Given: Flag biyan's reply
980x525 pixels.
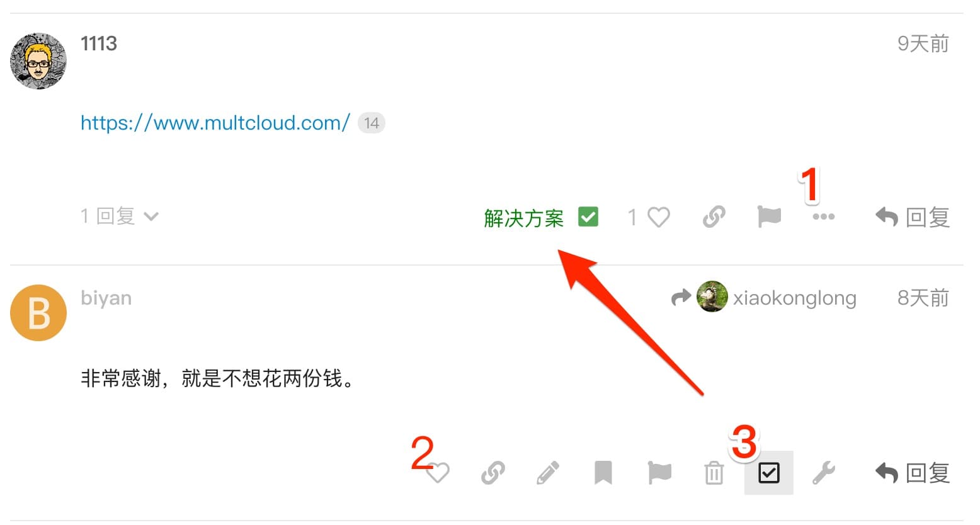Looking at the screenshot, I should (659, 473).
